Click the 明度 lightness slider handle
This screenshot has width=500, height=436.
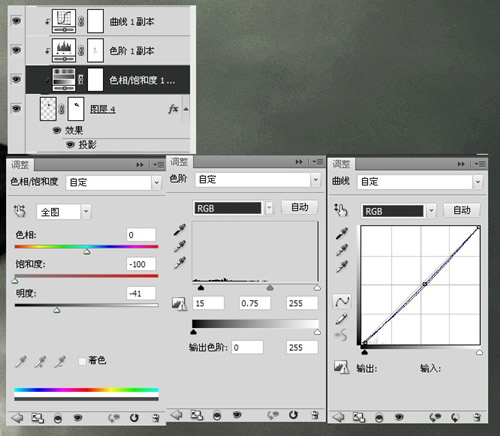click(x=57, y=310)
